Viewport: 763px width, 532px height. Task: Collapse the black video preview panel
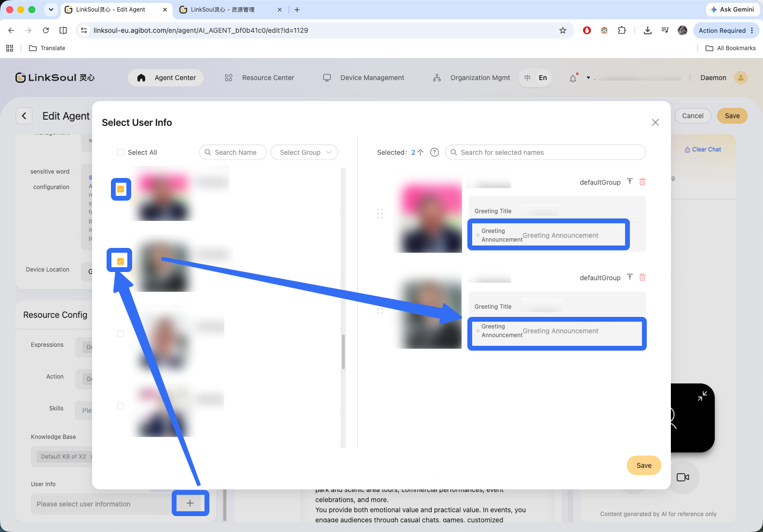click(702, 396)
